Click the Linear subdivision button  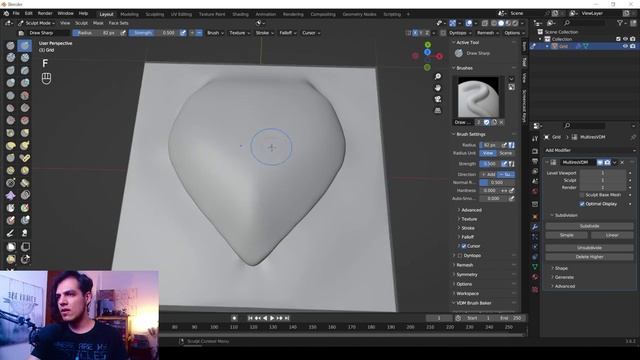tap(612, 235)
